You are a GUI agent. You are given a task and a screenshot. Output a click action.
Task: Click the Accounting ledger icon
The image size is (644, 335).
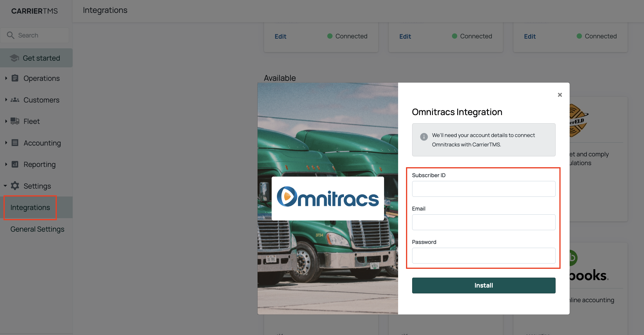(15, 143)
